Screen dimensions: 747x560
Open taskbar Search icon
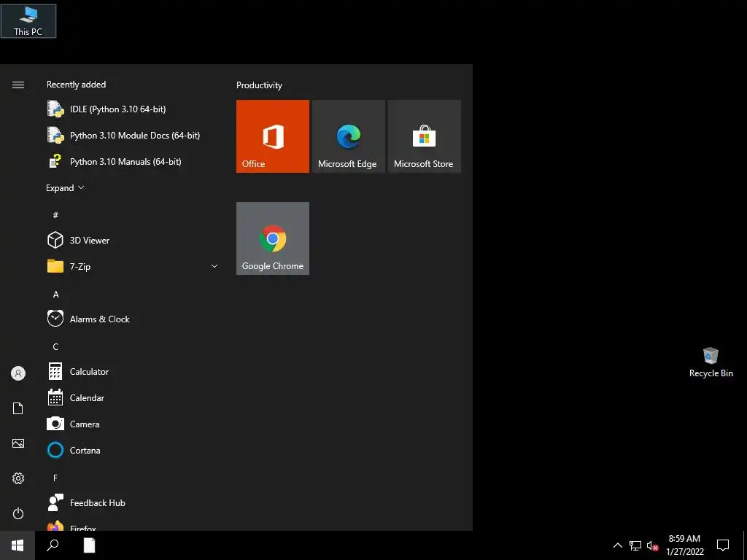[x=53, y=545]
